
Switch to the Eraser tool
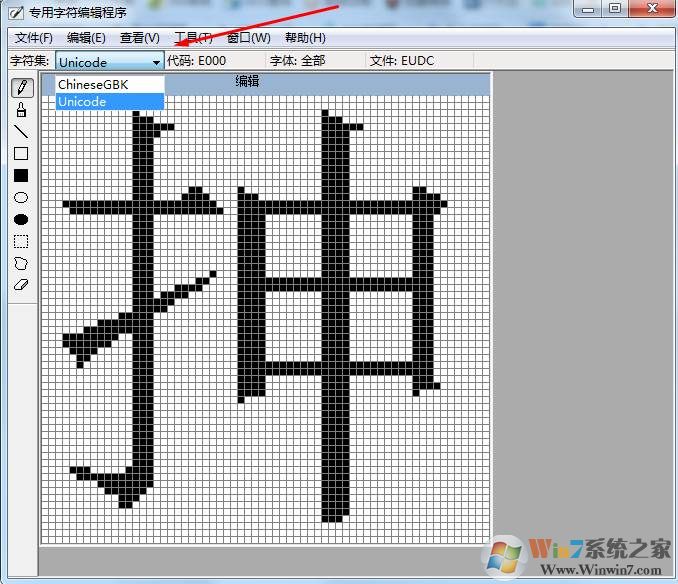[x=21, y=285]
